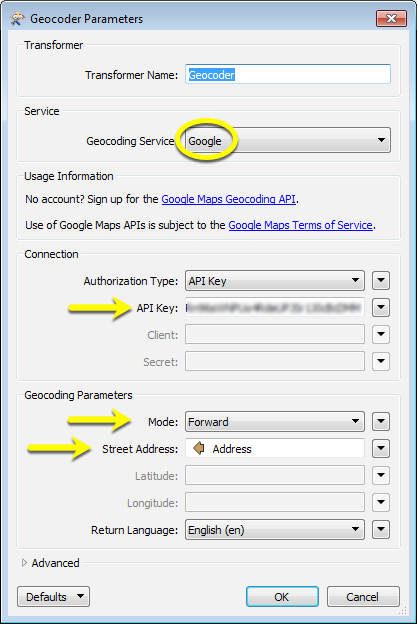Open the Mode dropdown set to Forward
The height and width of the screenshot is (624, 417).
pos(275,421)
